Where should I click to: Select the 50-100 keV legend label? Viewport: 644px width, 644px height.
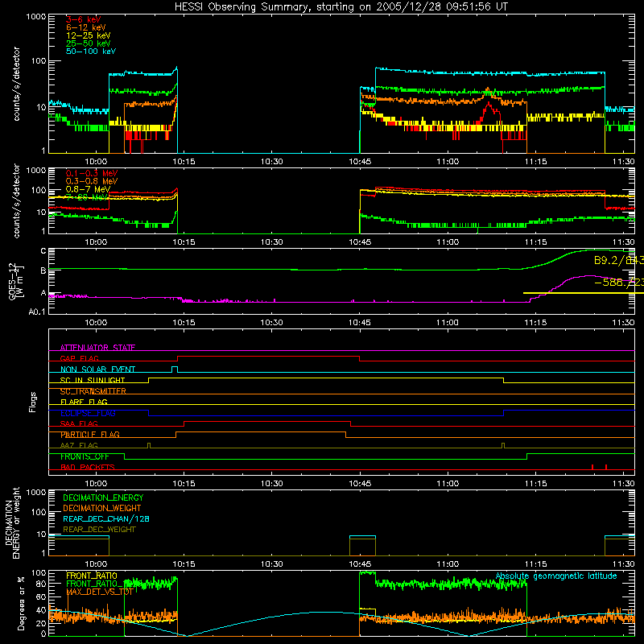91,52
